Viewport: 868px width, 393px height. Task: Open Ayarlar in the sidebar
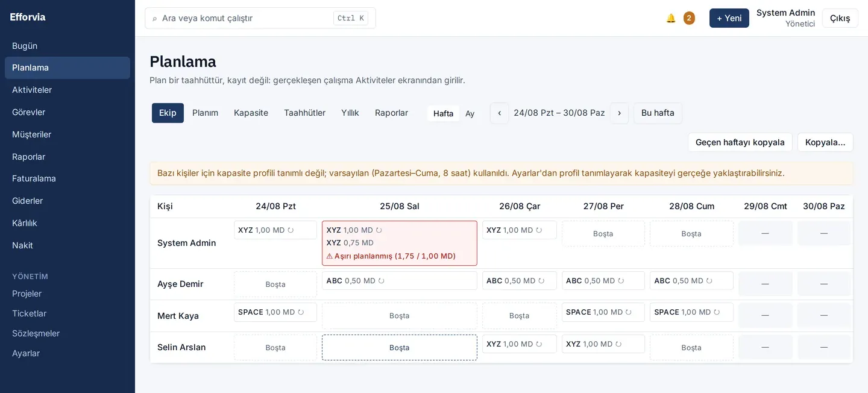point(68,353)
